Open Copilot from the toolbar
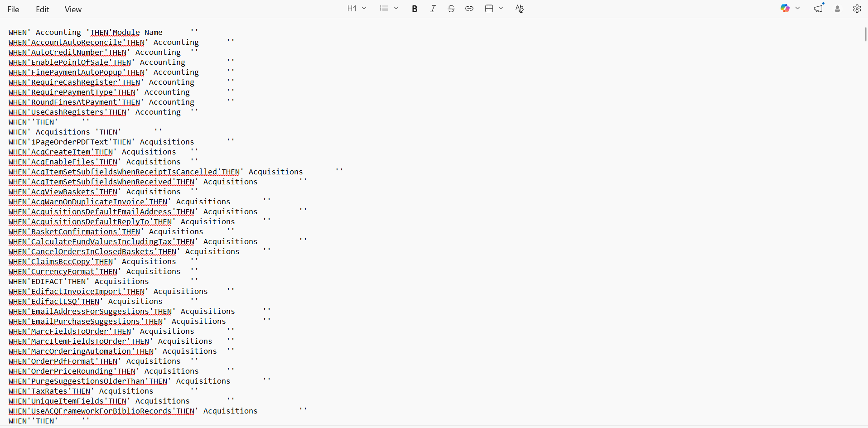The width and height of the screenshot is (868, 428). click(x=785, y=9)
